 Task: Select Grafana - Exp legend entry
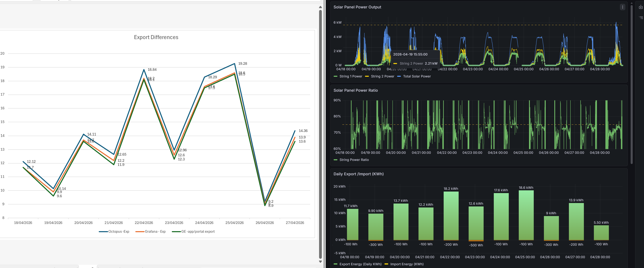(x=151, y=232)
